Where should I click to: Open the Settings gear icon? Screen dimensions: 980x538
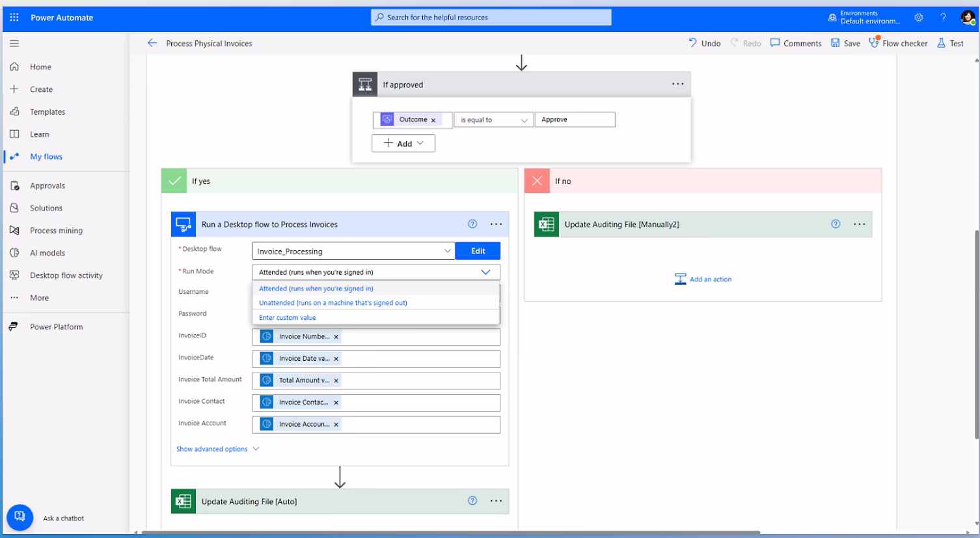pos(919,18)
